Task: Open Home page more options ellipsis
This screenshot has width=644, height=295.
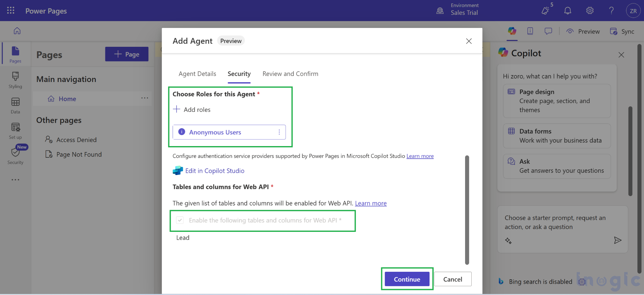Action: click(x=145, y=98)
